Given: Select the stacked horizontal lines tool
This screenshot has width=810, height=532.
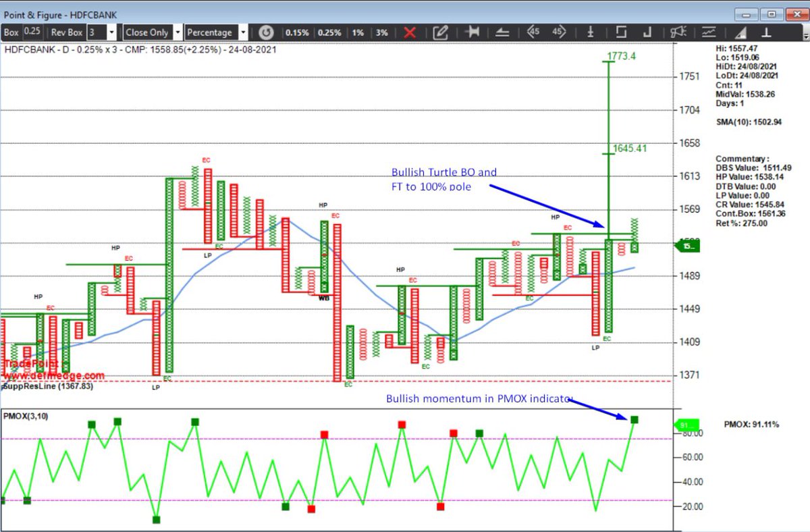Looking at the screenshot, I should coord(502,32).
